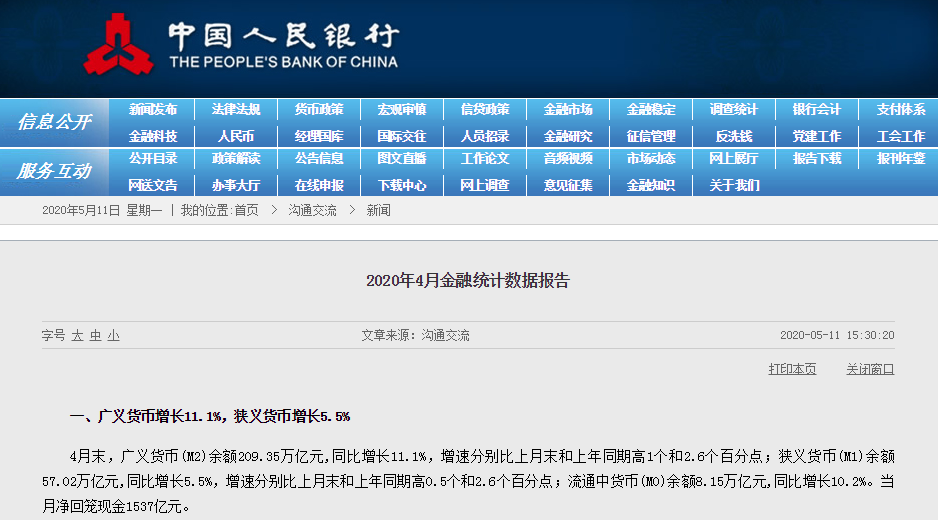Open 报刊年鉴 navigation item

[901, 159]
